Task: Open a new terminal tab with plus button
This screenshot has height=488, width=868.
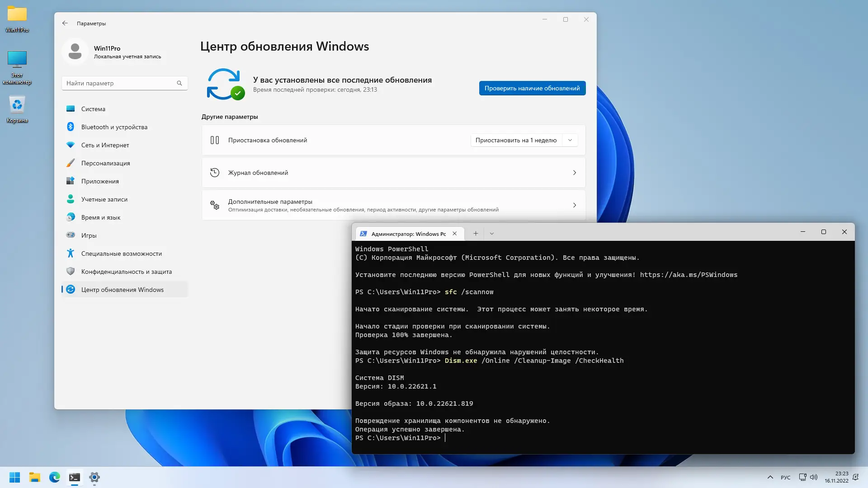Action: tap(475, 233)
